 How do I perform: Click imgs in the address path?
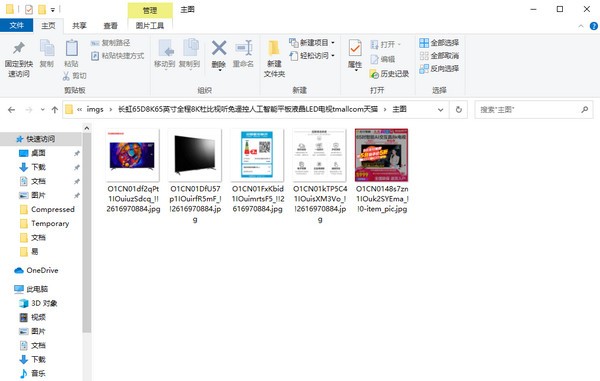tap(95, 109)
